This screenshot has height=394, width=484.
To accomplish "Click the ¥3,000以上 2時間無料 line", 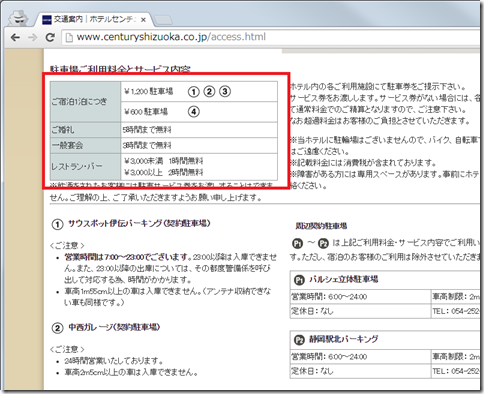I will point(163,173).
